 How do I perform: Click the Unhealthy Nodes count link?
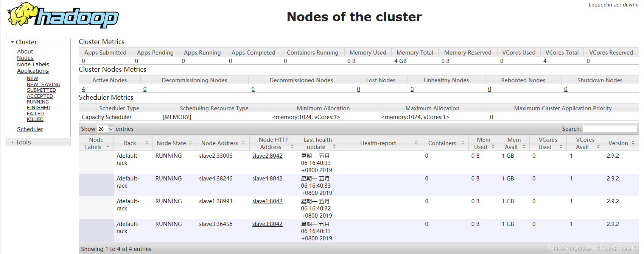tap(412, 89)
